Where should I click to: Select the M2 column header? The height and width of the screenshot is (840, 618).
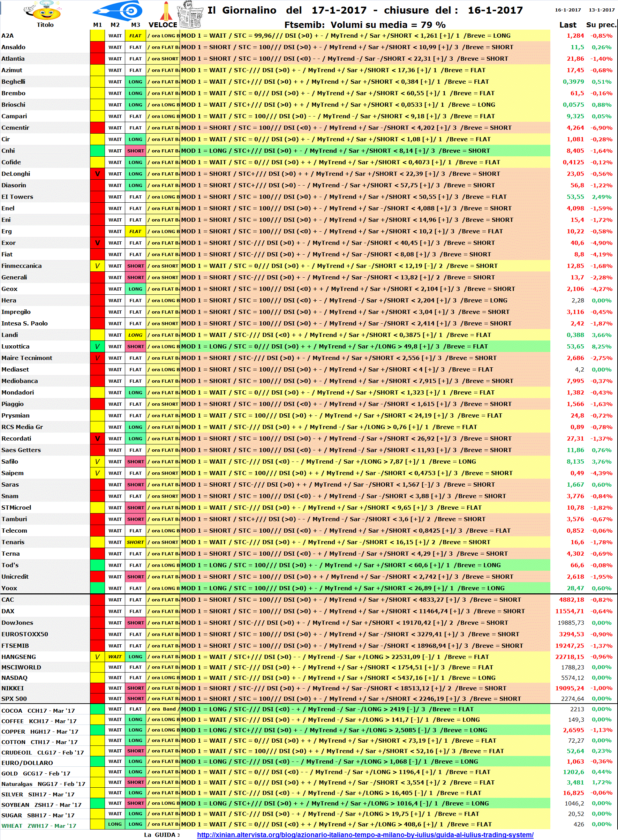pyautogui.click(x=115, y=25)
